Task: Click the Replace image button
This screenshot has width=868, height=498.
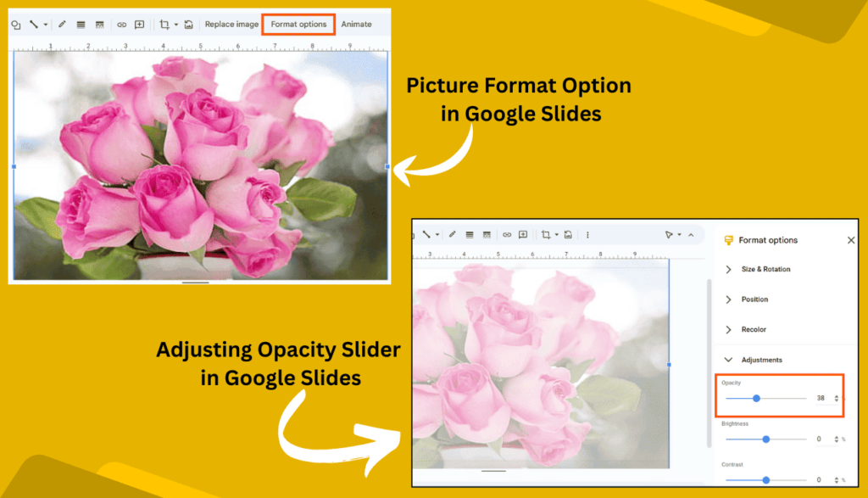Action: click(231, 25)
